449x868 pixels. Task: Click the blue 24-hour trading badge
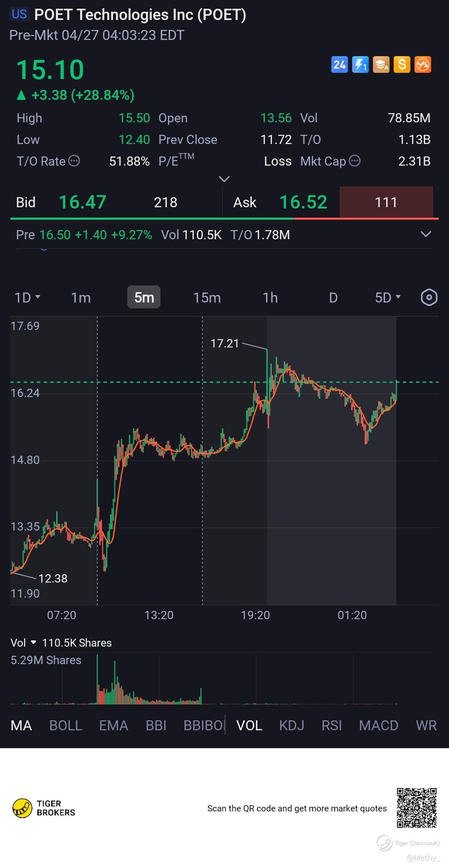click(x=339, y=65)
